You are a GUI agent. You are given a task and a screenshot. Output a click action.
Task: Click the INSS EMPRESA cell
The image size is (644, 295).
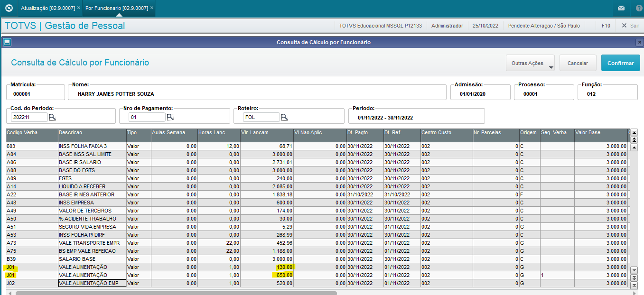(x=93, y=203)
